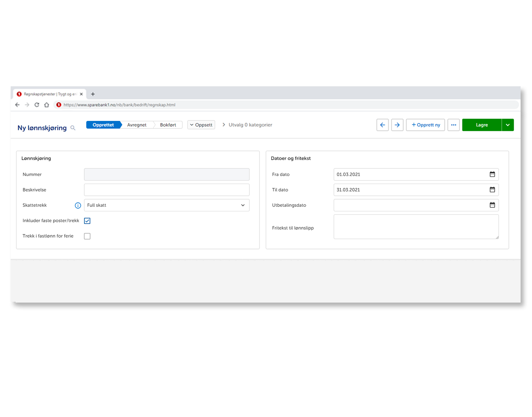Viewport: 532px width, 417px height.
Task: Reload the page in the browser
Action: point(37,105)
